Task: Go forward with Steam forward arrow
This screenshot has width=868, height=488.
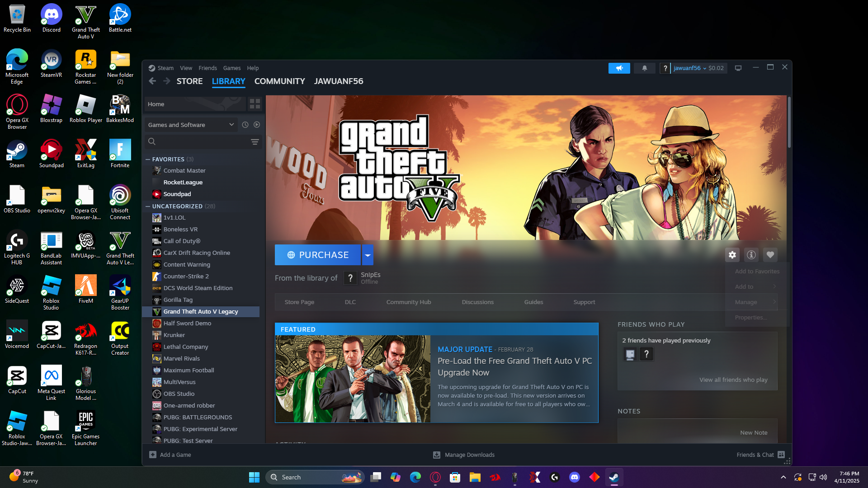Action: pyautogui.click(x=167, y=81)
